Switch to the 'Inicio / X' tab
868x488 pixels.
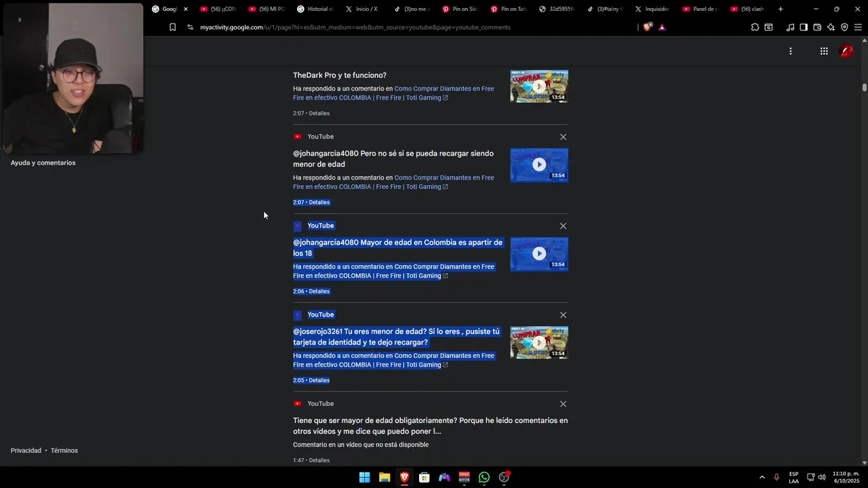click(364, 9)
